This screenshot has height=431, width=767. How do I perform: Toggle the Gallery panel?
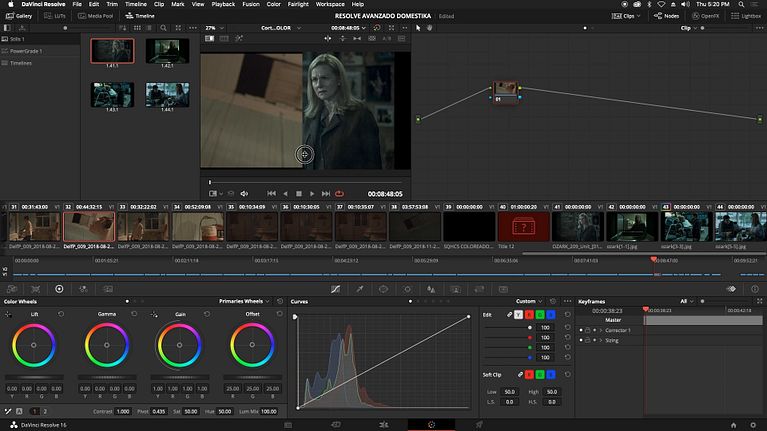[19, 16]
